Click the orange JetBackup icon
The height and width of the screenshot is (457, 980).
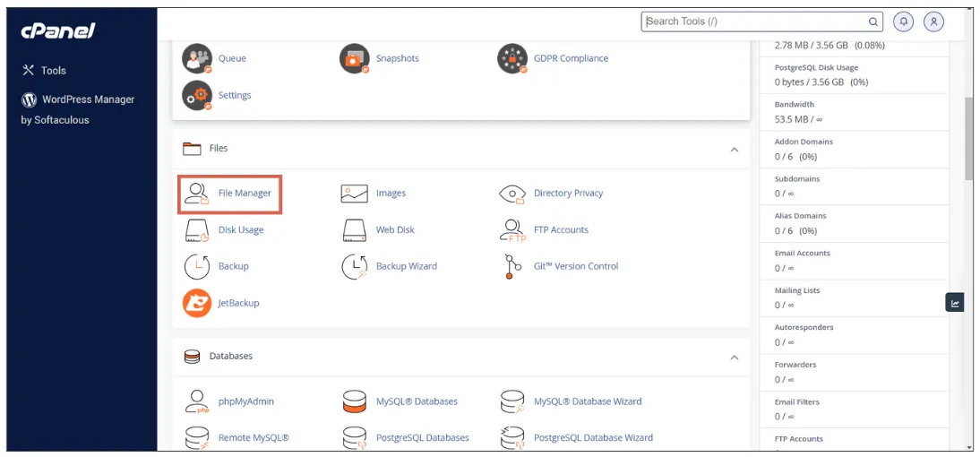[x=197, y=303]
